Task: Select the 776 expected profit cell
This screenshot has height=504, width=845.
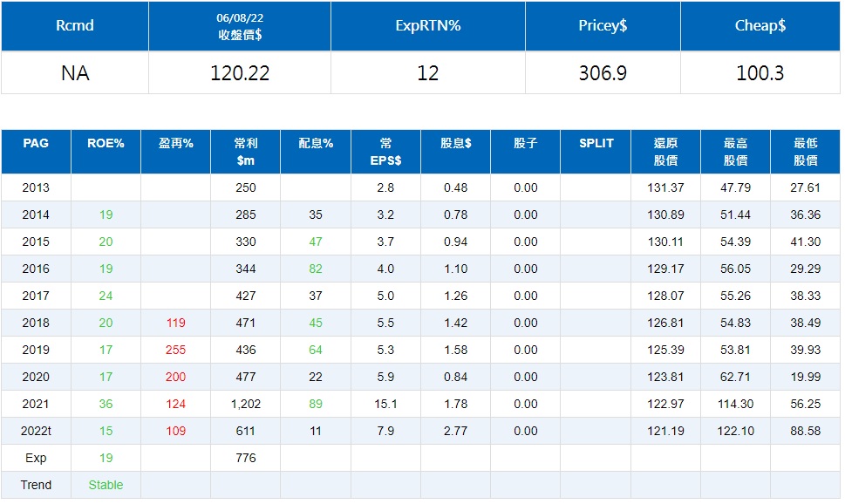Action: click(x=245, y=458)
